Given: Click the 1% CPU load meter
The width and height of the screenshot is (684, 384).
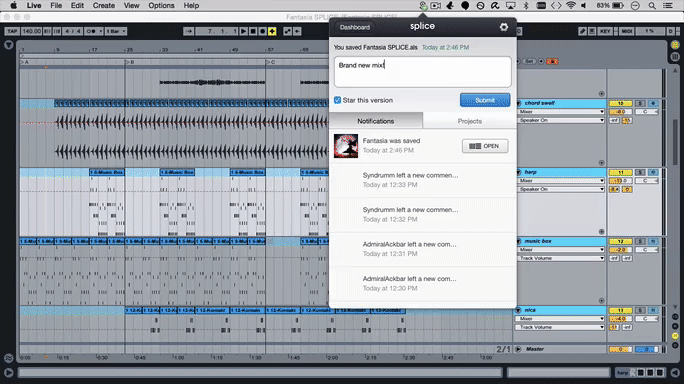Looking at the screenshot, I should (650, 31).
